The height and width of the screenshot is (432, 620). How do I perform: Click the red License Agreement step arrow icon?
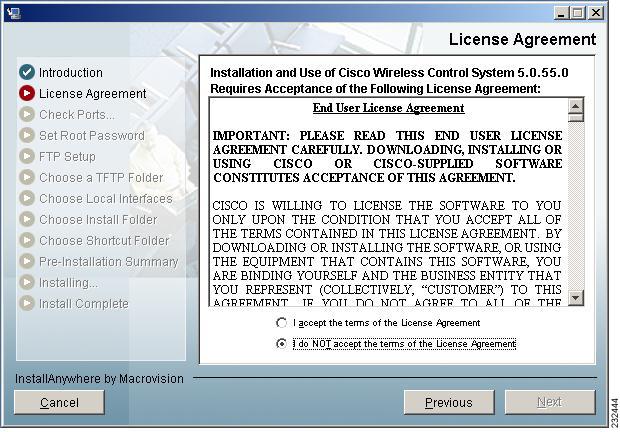tap(27, 93)
